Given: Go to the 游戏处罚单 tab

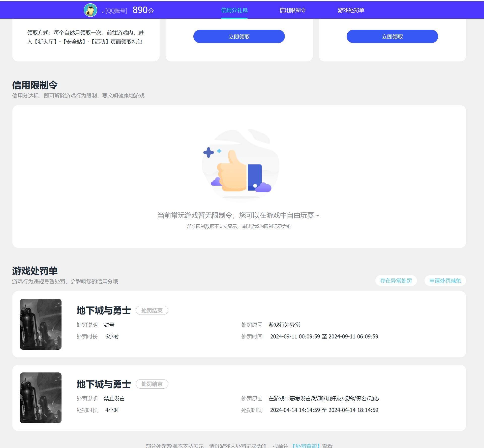Looking at the screenshot, I should coord(351,10).
